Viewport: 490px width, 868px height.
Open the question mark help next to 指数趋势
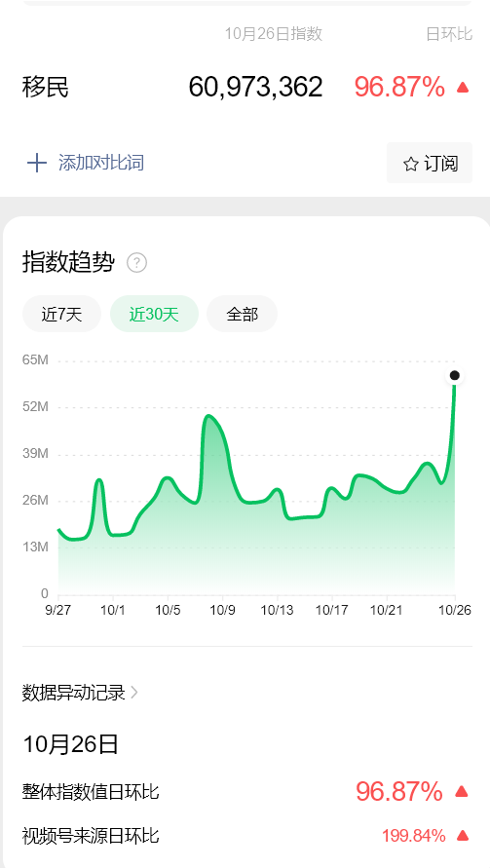tap(136, 262)
